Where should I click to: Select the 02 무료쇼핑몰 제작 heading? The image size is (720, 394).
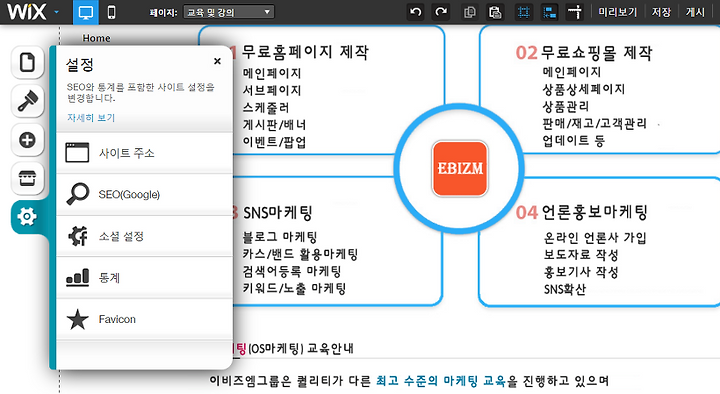[x=584, y=53]
